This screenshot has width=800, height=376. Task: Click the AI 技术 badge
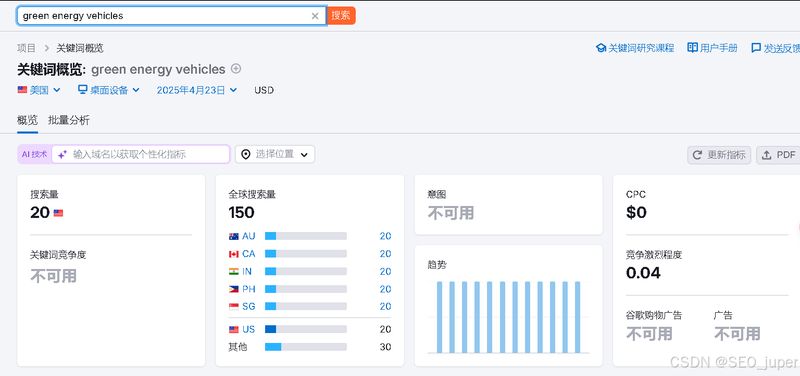pos(34,154)
